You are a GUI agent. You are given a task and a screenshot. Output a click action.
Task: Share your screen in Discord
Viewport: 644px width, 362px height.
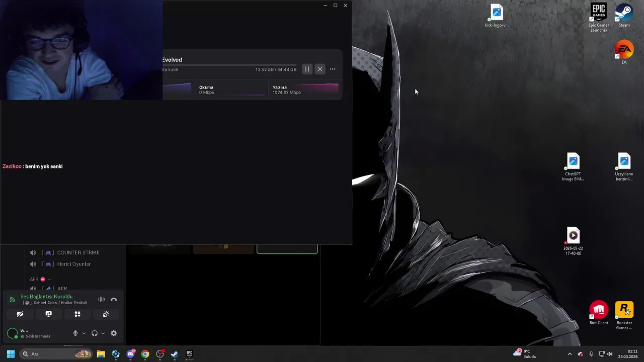(x=49, y=314)
